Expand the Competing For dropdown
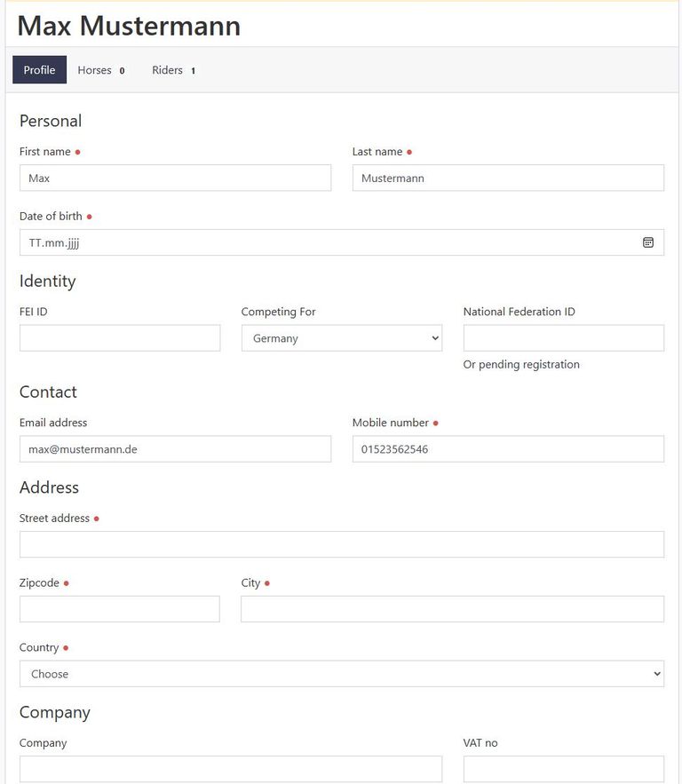 point(342,338)
